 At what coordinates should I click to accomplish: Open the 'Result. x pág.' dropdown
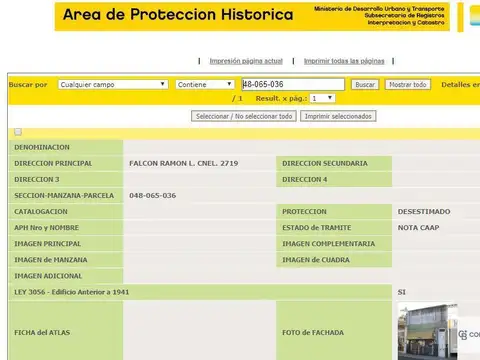point(322,98)
